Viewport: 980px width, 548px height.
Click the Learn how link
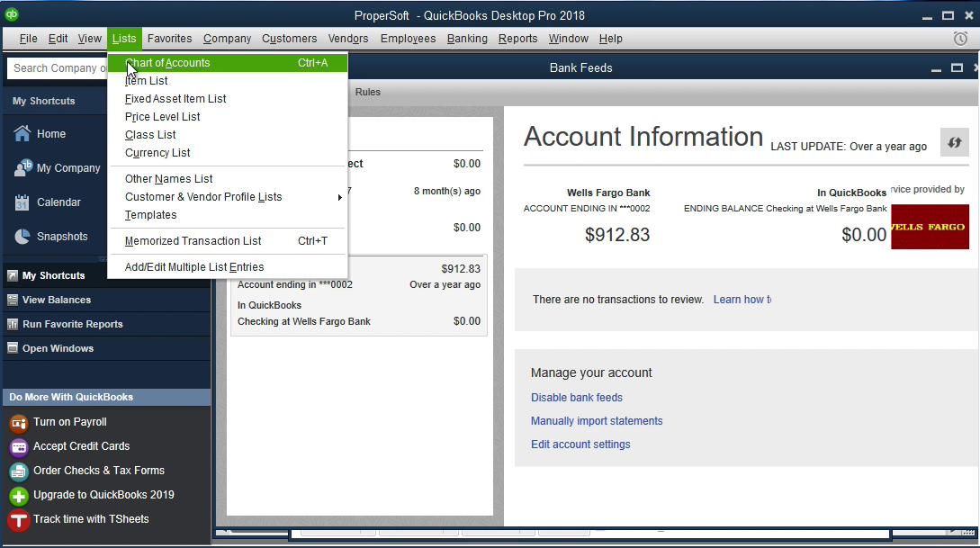click(x=742, y=300)
